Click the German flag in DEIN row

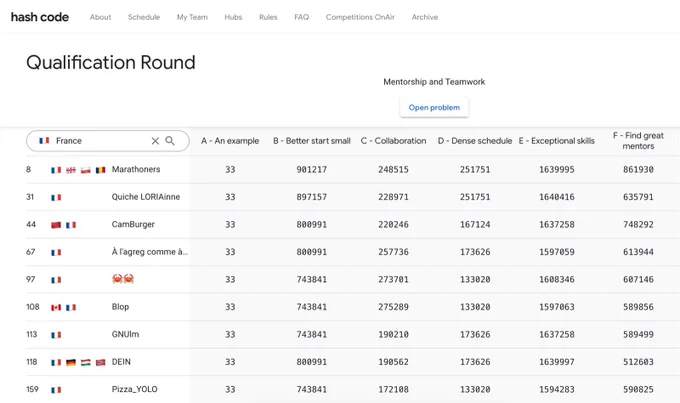71,363
